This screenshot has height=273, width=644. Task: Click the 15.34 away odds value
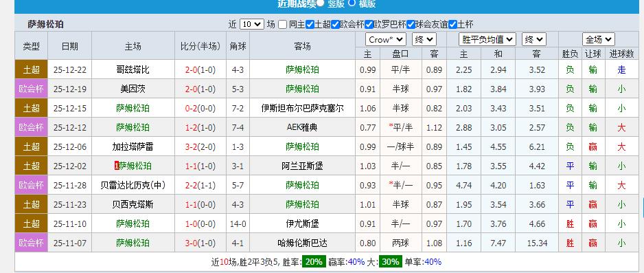537,243
